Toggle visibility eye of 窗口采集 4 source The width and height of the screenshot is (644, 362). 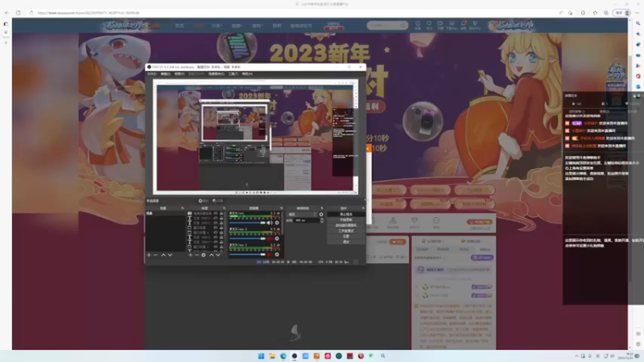[216, 232]
